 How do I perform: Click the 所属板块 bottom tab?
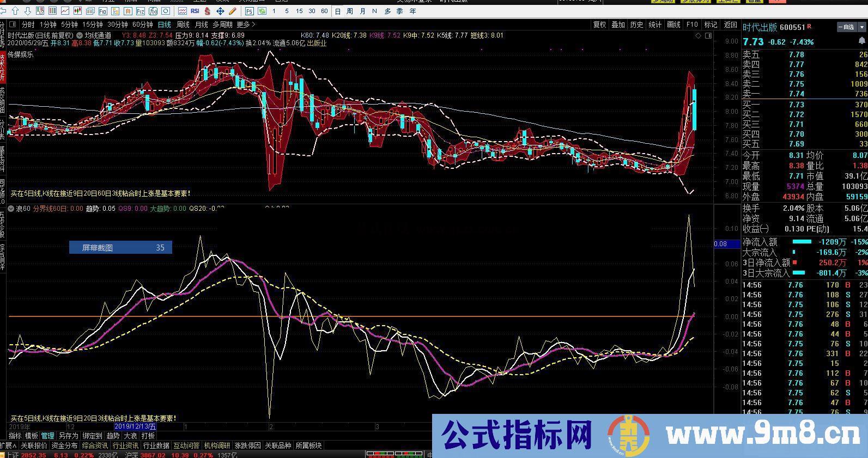(308, 445)
